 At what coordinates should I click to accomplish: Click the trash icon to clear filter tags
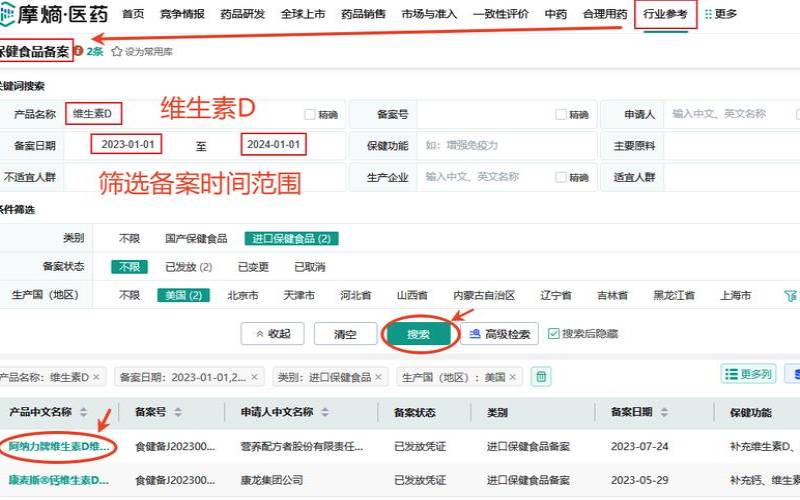pos(541,377)
